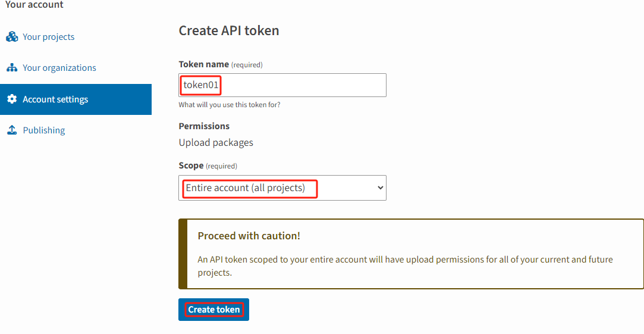Viewport: 644px width, 334px height.
Task: Click the cubes icon beside Your projects
Action: [12, 37]
